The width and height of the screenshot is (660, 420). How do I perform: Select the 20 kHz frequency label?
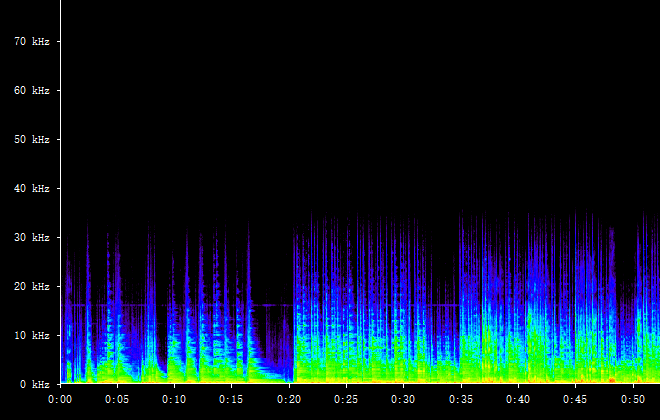(31, 287)
